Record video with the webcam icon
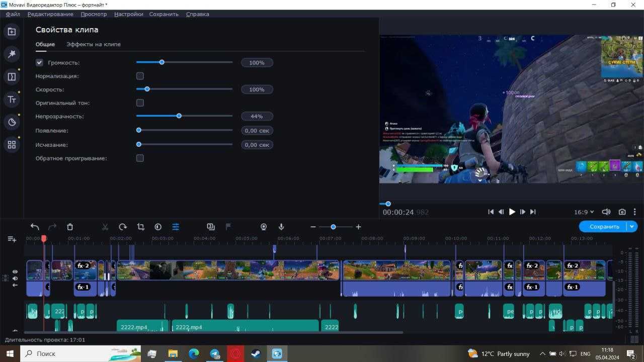Image resolution: width=644 pixels, height=362 pixels. click(x=264, y=227)
